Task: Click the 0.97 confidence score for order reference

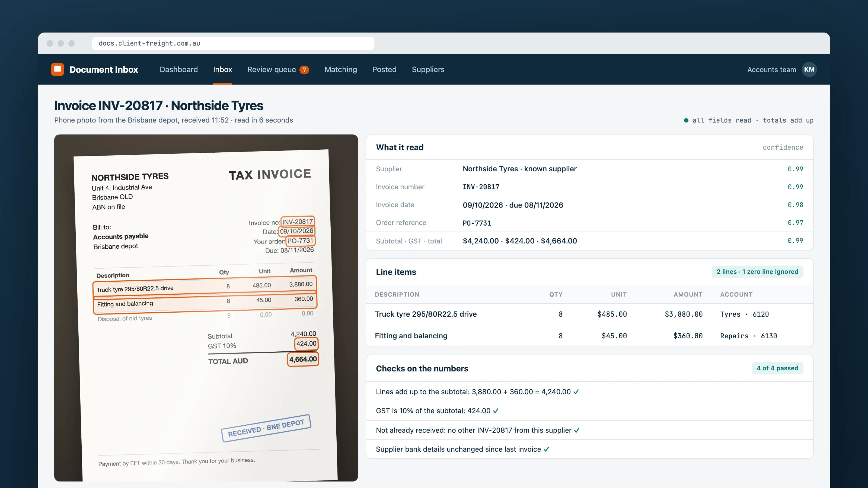Action: (x=795, y=223)
